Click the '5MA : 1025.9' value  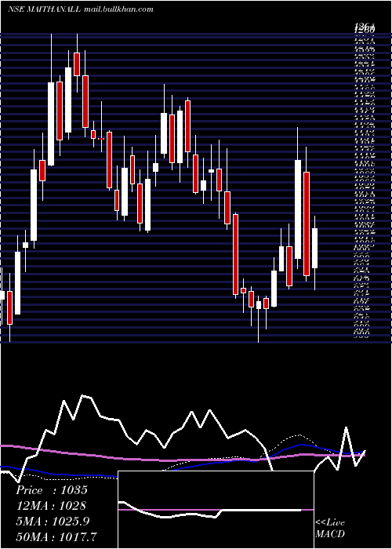(53, 522)
